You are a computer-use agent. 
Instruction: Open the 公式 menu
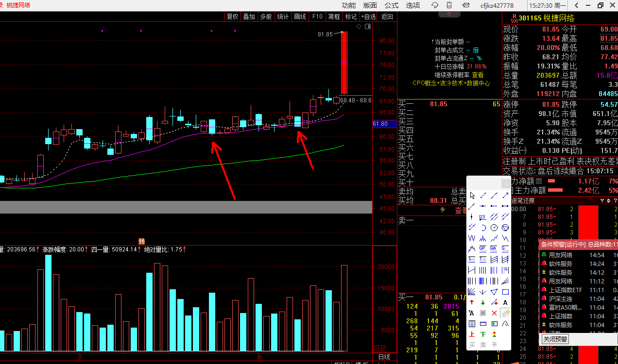pos(392,5)
